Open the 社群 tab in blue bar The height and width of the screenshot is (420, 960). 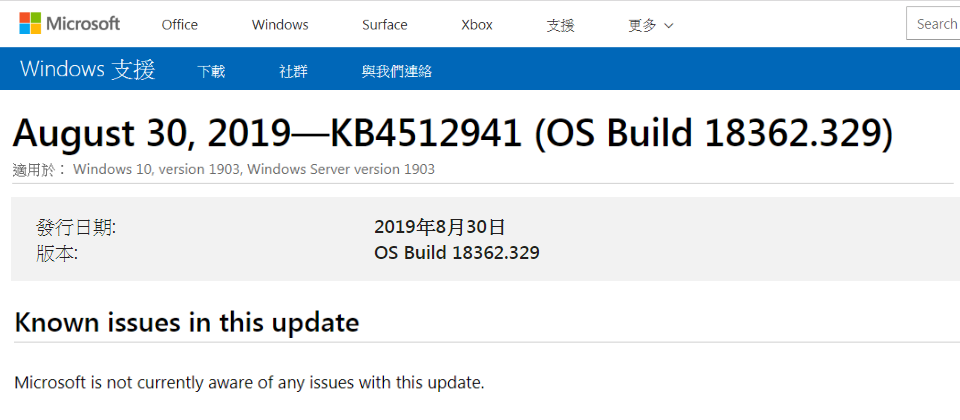coord(293,71)
